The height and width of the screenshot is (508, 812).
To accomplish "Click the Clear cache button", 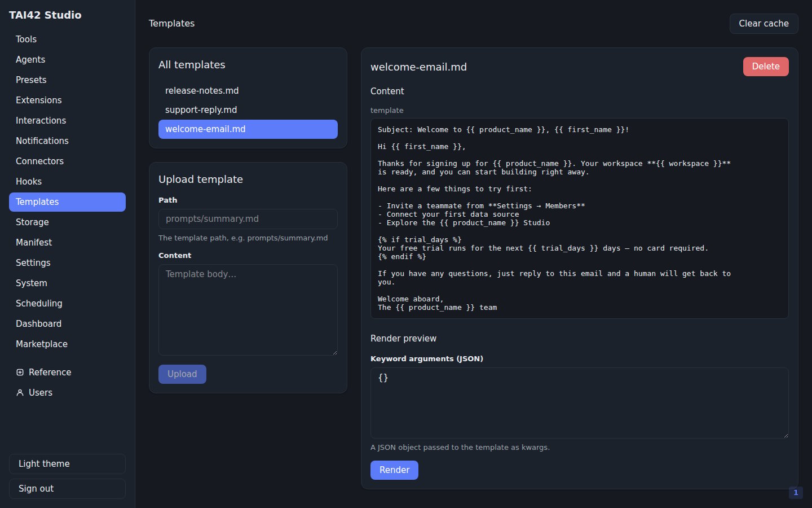I will click(x=764, y=24).
